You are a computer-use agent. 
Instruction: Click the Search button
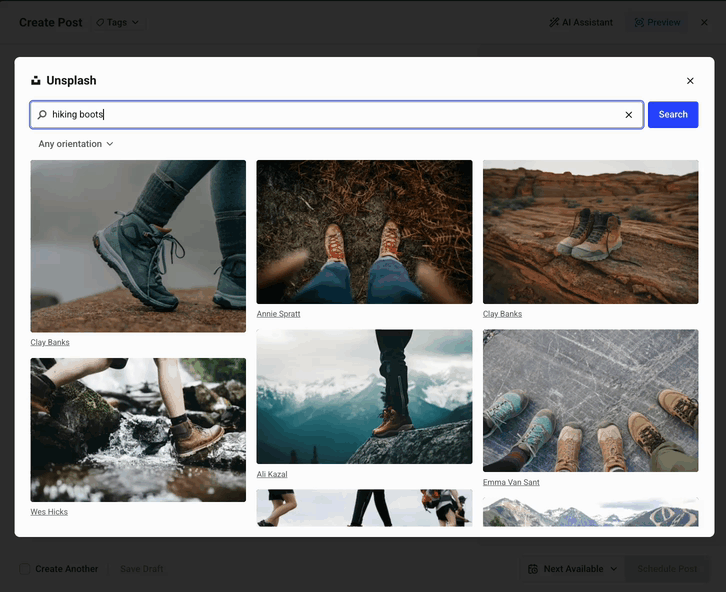click(673, 114)
